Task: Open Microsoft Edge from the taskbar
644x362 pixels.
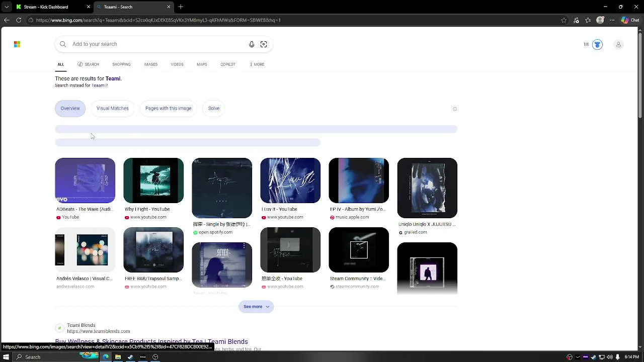Action: (106, 357)
